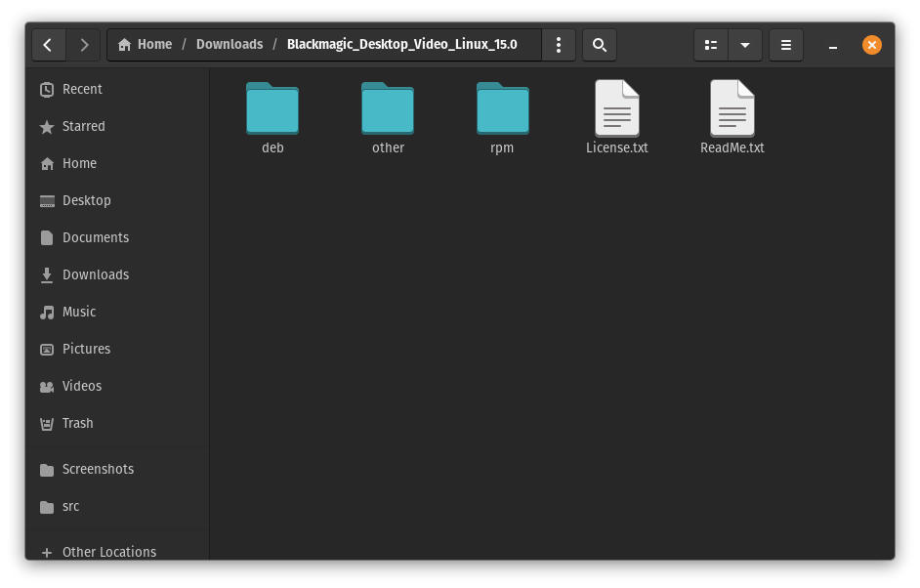
Task: Open the search magnifier button
Action: [x=599, y=45]
